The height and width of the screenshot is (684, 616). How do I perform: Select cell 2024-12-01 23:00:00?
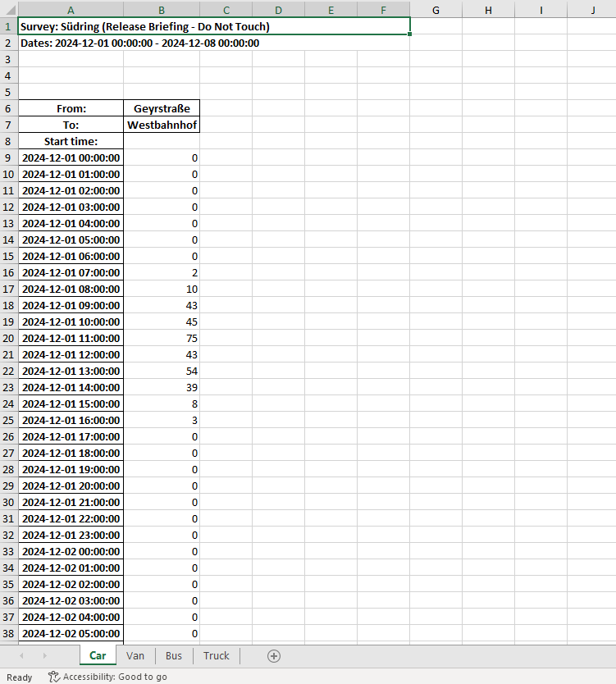[71, 536]
